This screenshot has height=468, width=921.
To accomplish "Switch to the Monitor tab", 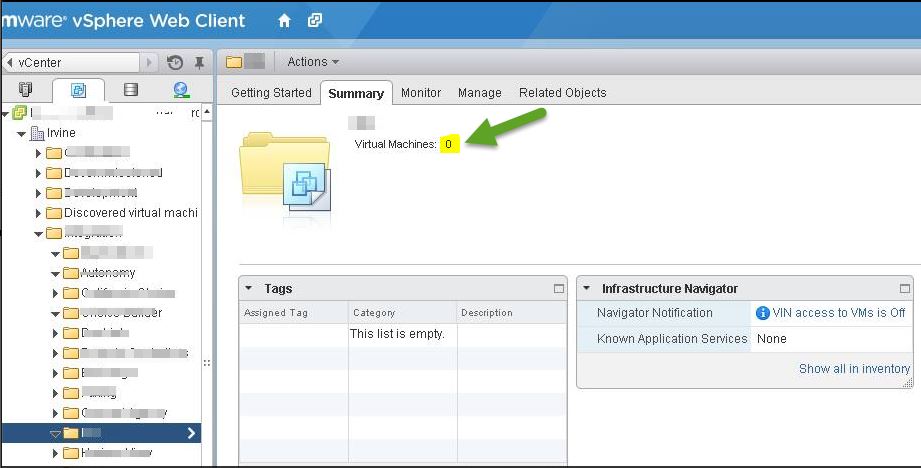I will [421, 93].
